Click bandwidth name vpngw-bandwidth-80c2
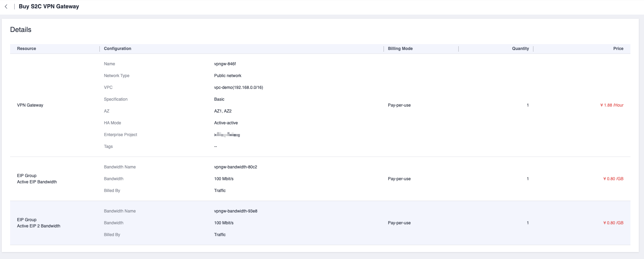 point(235,167)
